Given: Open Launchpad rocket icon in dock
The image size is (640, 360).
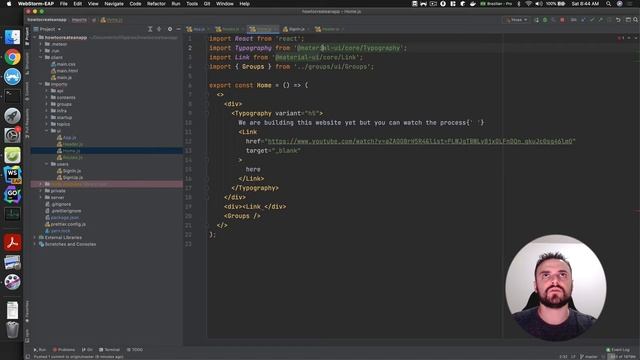Looking at the screenshot, I should 12,116.
